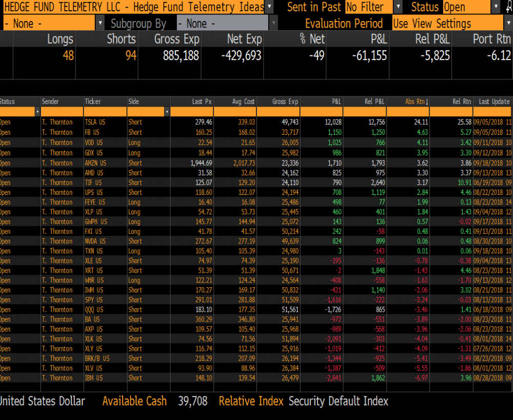Screen dimensions: 513x420
Task: Select the XLV US ticker
Action: pos(93,368)
